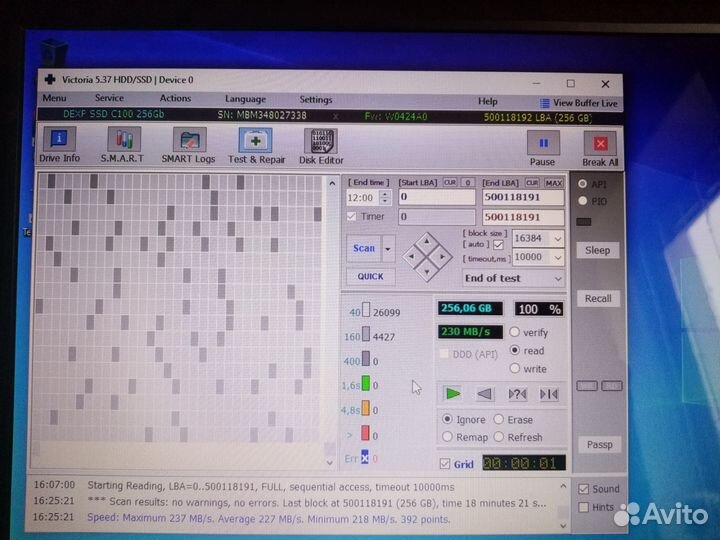Click the Scan button

(364, 248)
